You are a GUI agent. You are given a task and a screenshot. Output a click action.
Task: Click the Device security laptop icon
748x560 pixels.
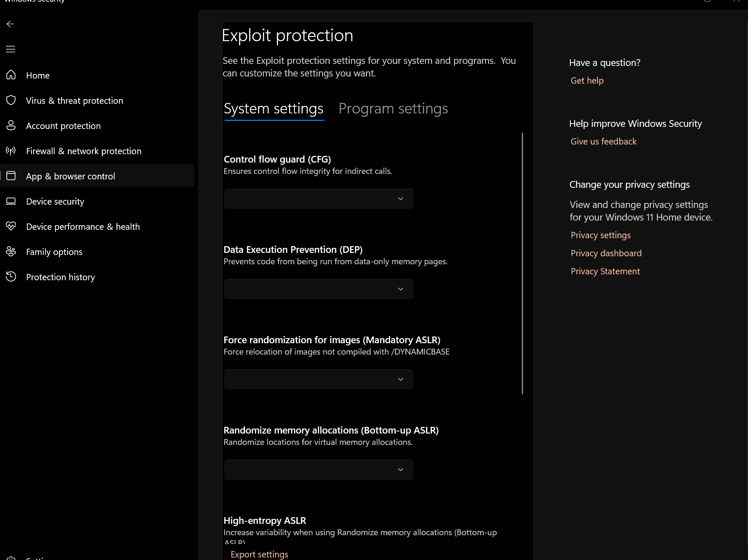pyautogui.click(x=11, y=201)
